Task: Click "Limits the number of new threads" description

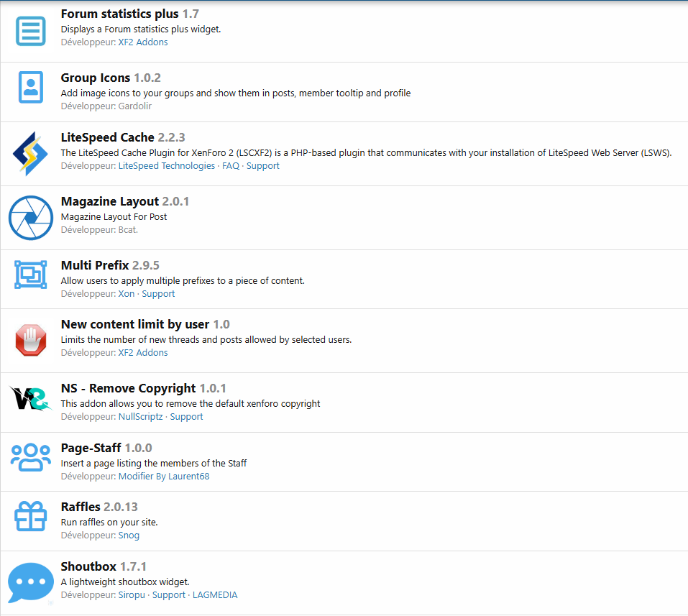Action: pos(206,339)
